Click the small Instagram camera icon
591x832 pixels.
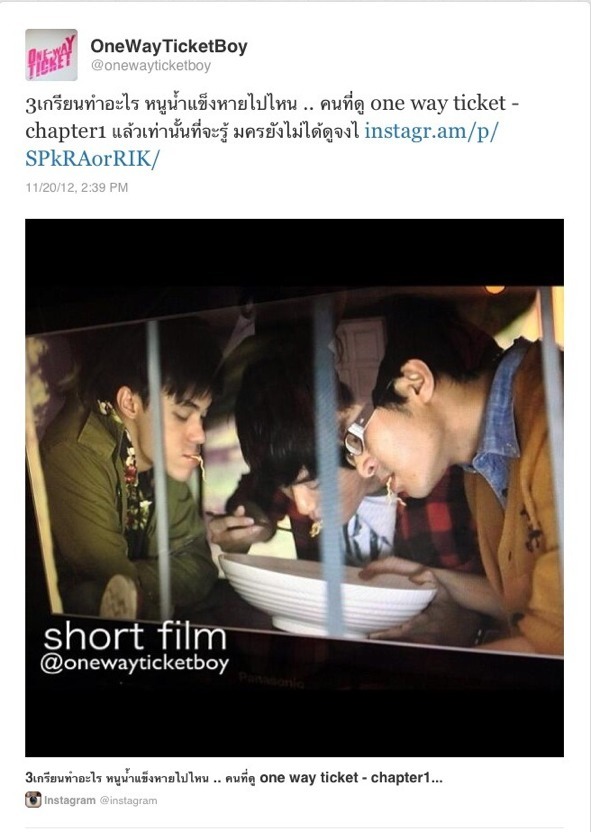[x=33, y=800]
